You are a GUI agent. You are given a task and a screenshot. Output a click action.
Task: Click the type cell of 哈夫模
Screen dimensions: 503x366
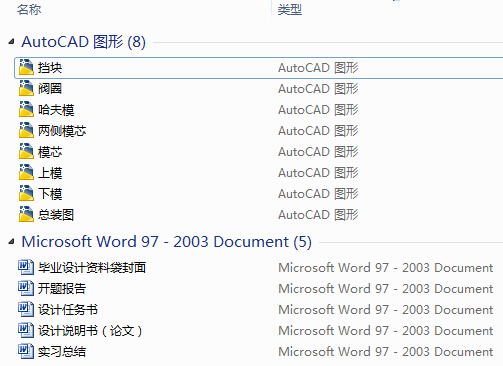click(318, 110)
